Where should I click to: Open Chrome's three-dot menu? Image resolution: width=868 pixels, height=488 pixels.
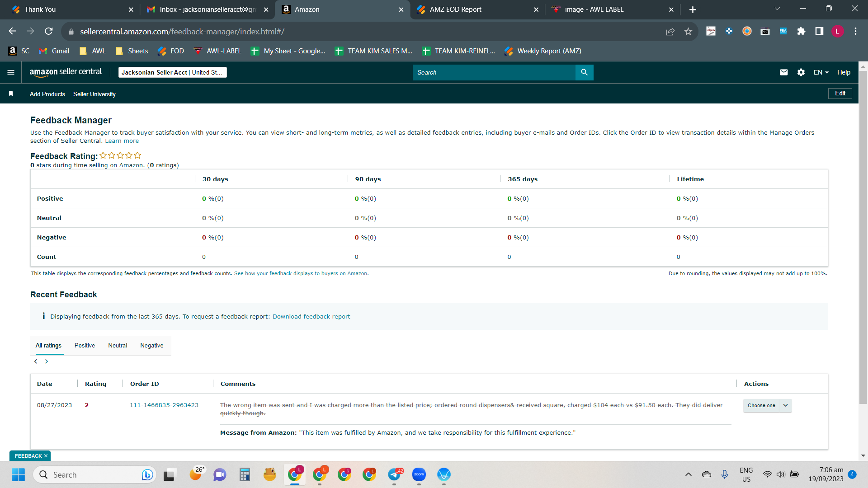[855, 31]
